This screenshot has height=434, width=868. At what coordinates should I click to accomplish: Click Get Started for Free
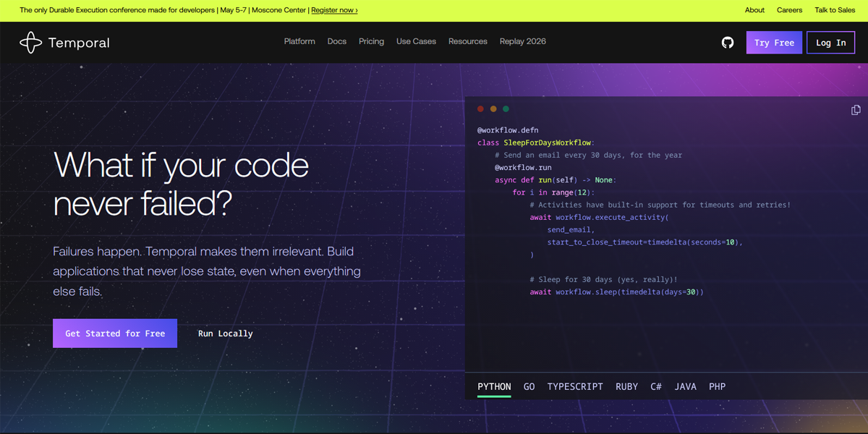click(x=115, y=333)
